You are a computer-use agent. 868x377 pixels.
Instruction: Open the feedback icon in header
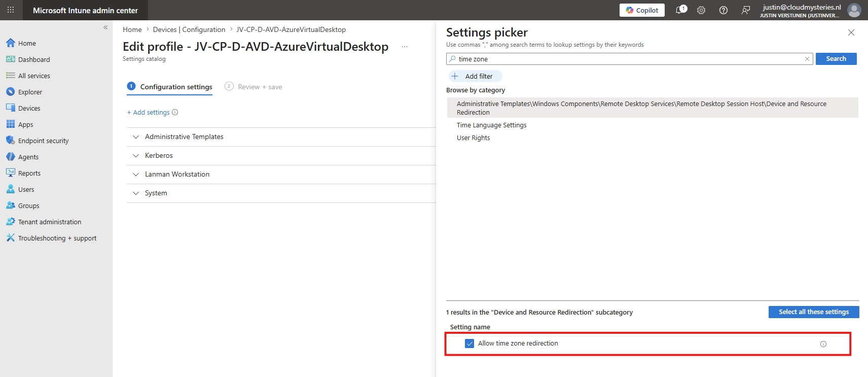[x=746, y=10]
